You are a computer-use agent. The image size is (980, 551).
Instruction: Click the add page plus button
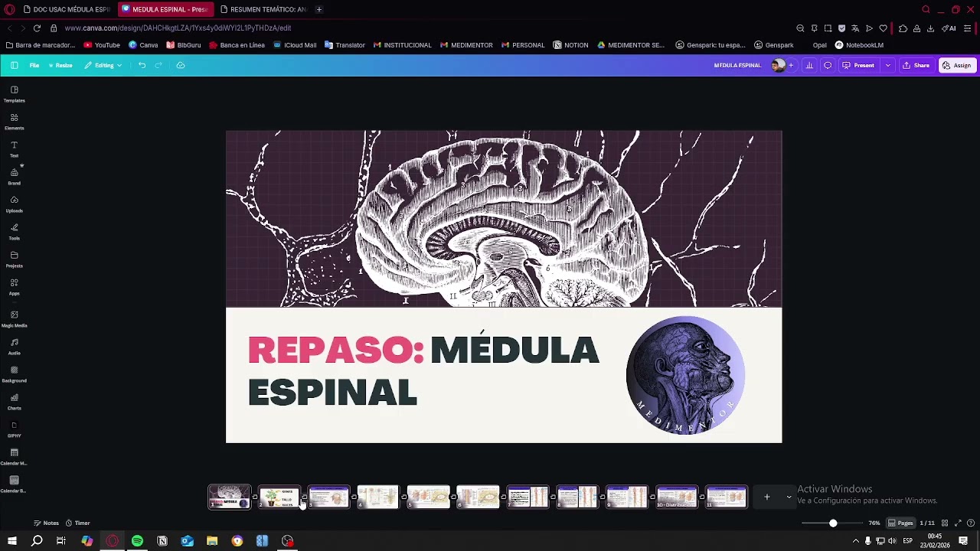pos(766,497)
